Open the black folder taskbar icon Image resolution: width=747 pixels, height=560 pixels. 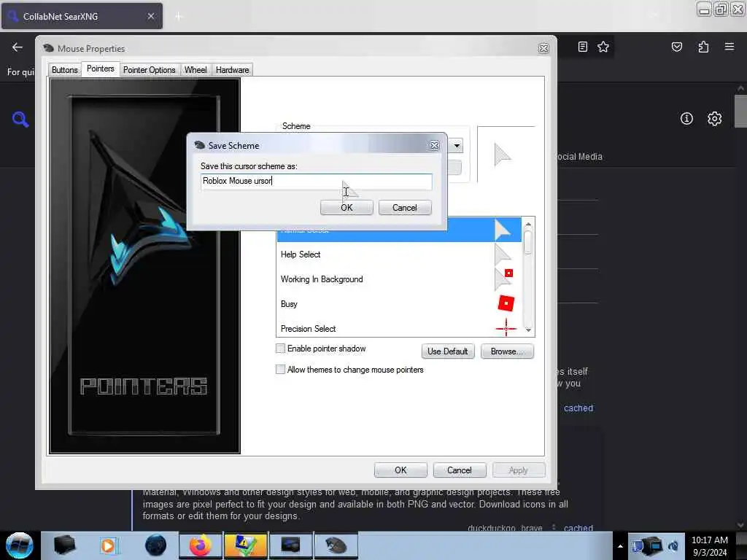[x=64, y=545]
